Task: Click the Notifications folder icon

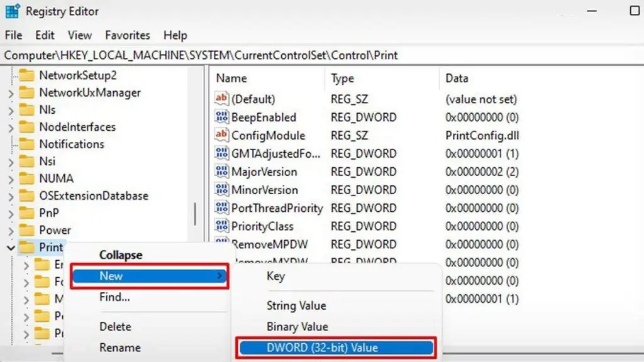Action: [x=26, y=144]
